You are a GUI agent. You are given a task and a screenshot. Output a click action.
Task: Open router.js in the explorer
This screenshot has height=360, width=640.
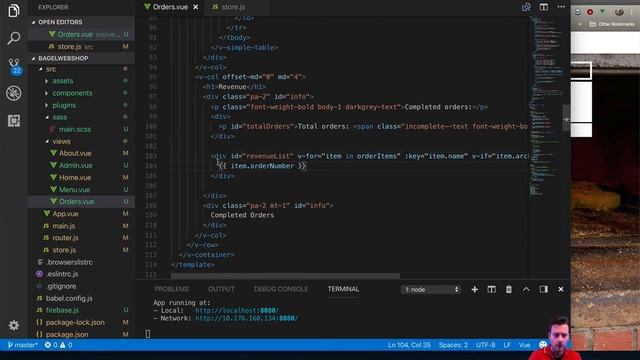(65, 238)
